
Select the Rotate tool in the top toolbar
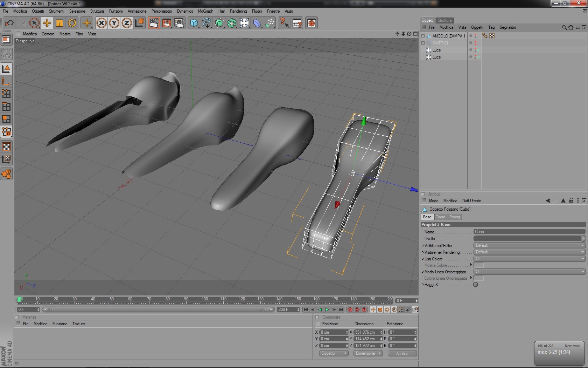coord(72,23)
